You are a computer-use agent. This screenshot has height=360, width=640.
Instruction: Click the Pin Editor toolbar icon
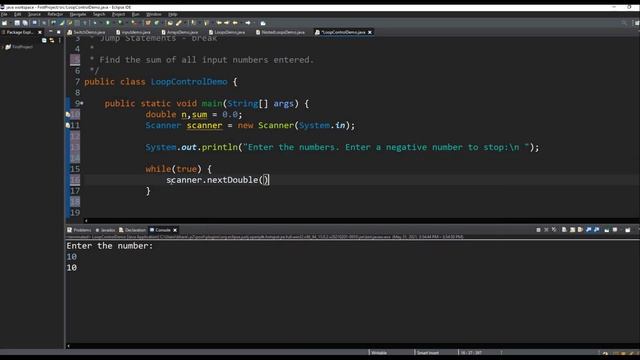(x=263, y=23)
